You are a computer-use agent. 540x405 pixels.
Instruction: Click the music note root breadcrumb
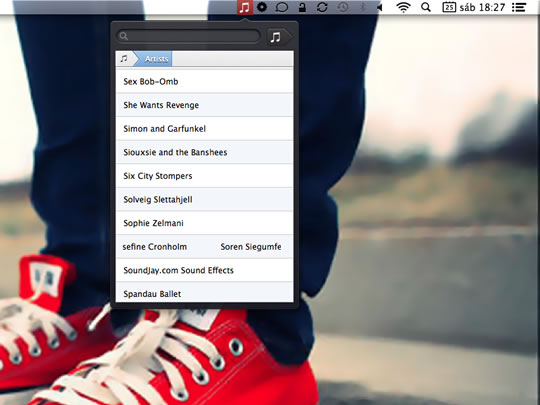tap(124, 59)
